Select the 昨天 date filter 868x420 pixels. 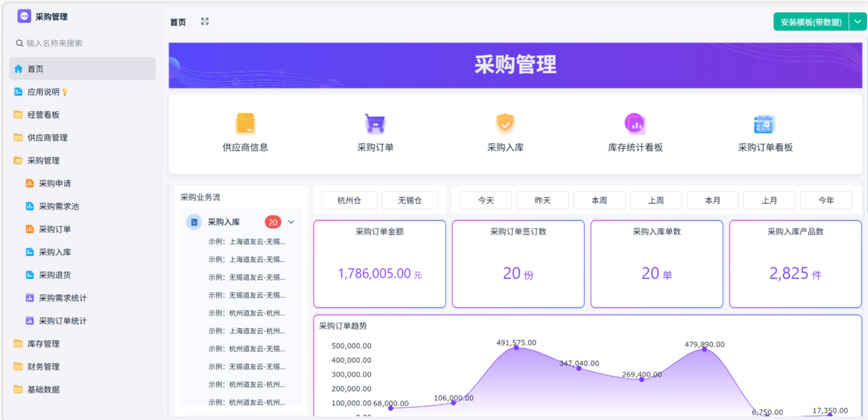pyautogui.click(x=542, y=200)
